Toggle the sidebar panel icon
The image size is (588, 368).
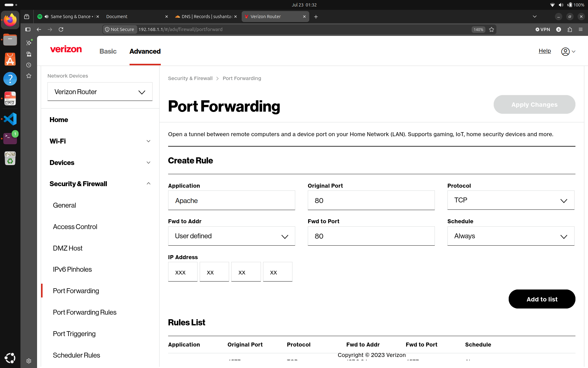point(28,29)
